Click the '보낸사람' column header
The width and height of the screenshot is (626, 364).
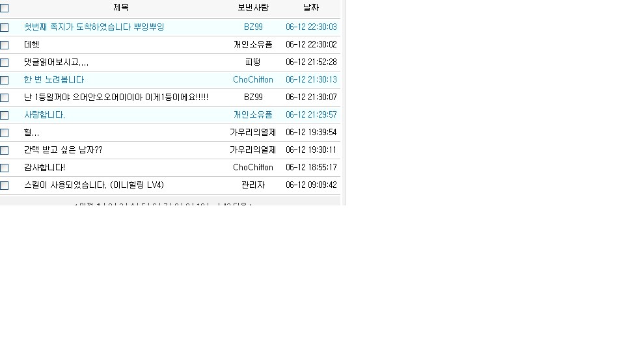point(253,8)
